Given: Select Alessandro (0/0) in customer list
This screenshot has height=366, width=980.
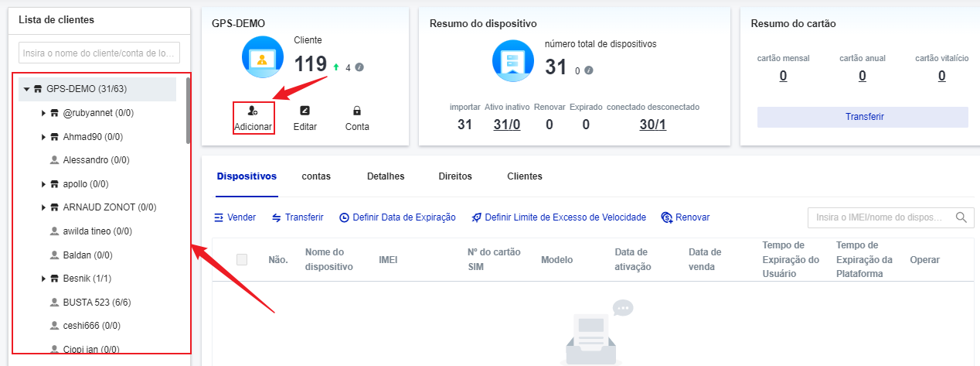Looking at the screenshot, I should pos(96,160).
